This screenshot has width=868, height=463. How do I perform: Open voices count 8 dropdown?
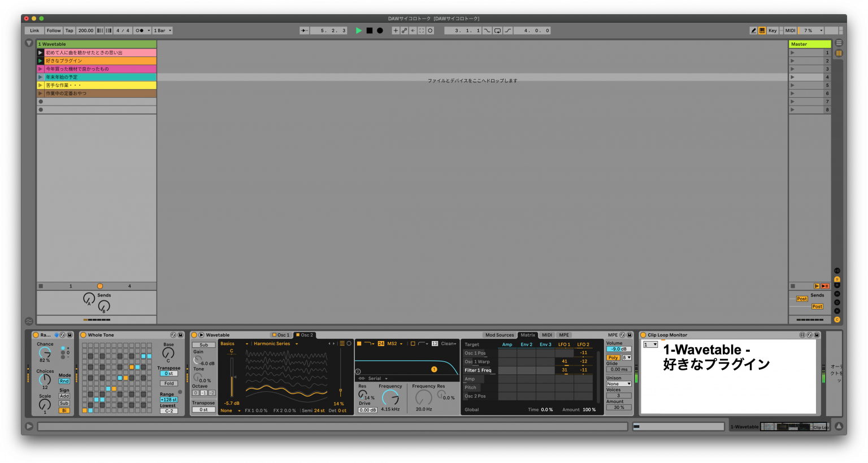[x=627, y=357]
